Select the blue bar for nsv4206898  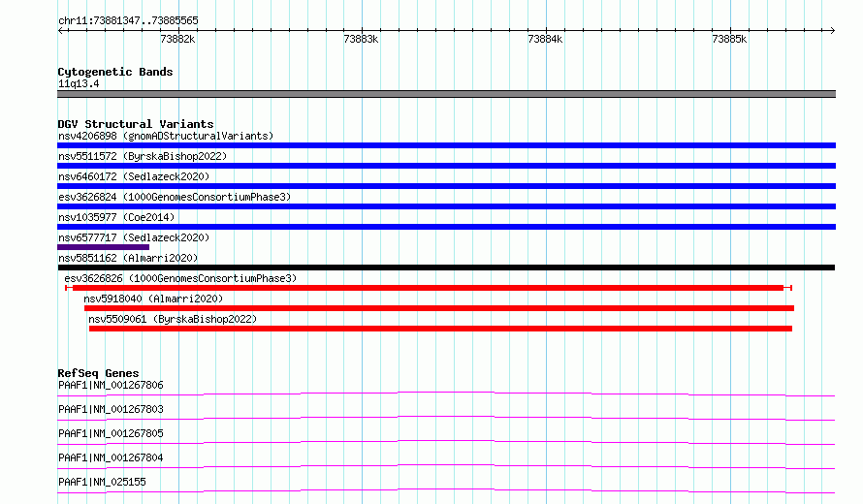(446, 145)
